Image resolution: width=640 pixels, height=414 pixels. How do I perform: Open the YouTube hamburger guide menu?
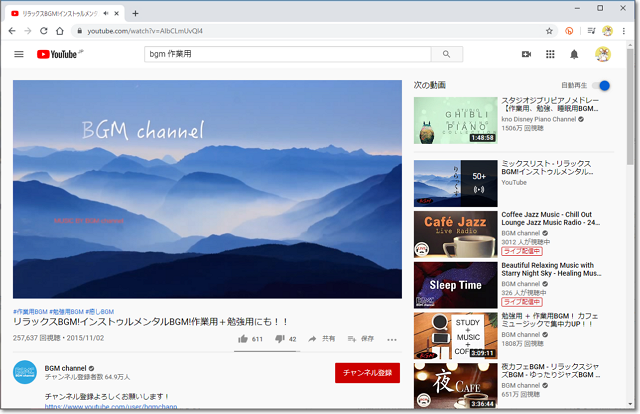(18, 54)
